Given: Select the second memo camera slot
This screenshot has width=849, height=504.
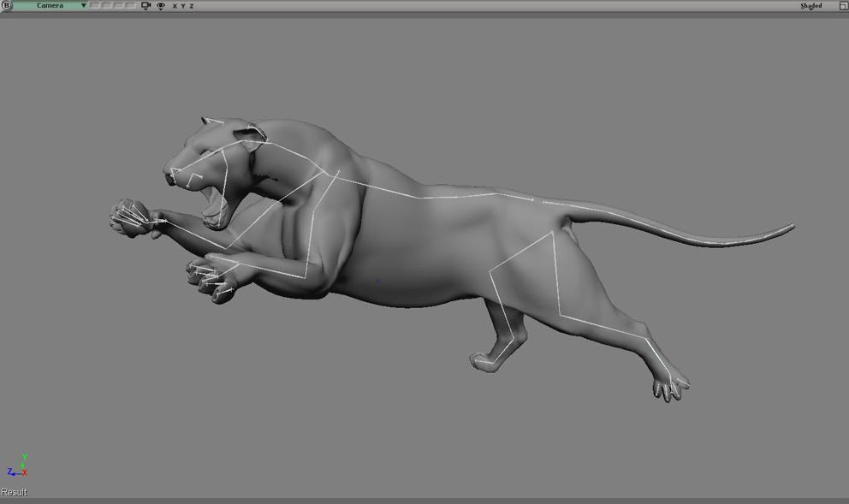Looking at the screenshot, I should (107, 6).
